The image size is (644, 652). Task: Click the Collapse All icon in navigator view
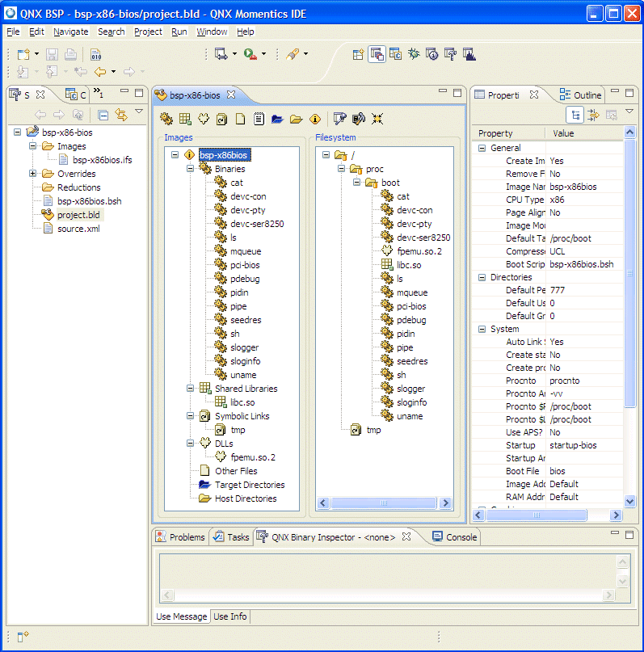click(103, 115)
